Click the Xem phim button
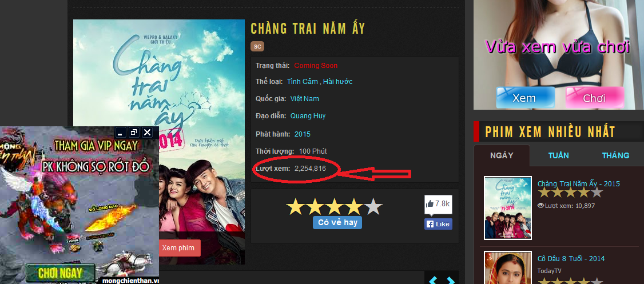 [178, 248]
